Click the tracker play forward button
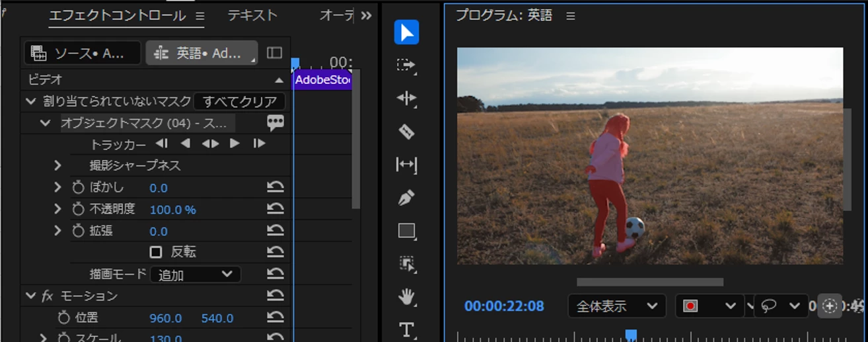Viewport: 868px width, 342px height. (235, 144)
